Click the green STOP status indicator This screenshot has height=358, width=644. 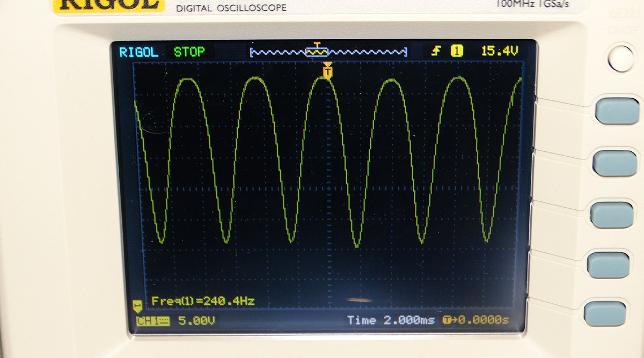pyautogui.click(x=189, y=52)
